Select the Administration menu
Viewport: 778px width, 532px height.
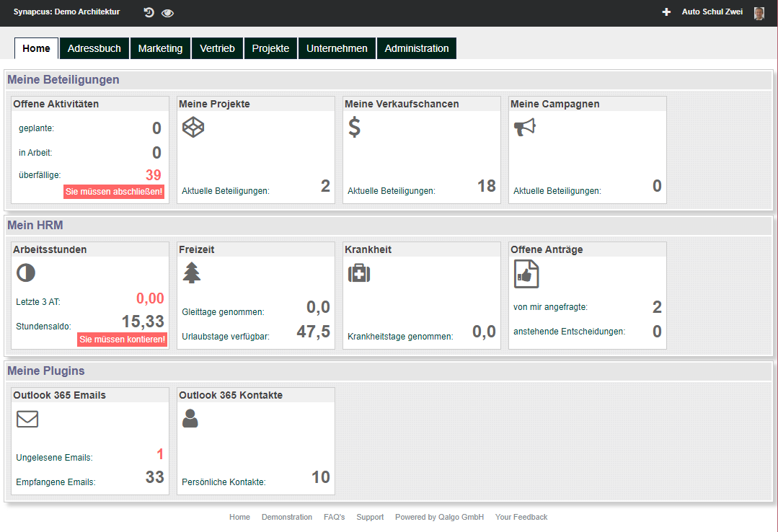(416, 48)
